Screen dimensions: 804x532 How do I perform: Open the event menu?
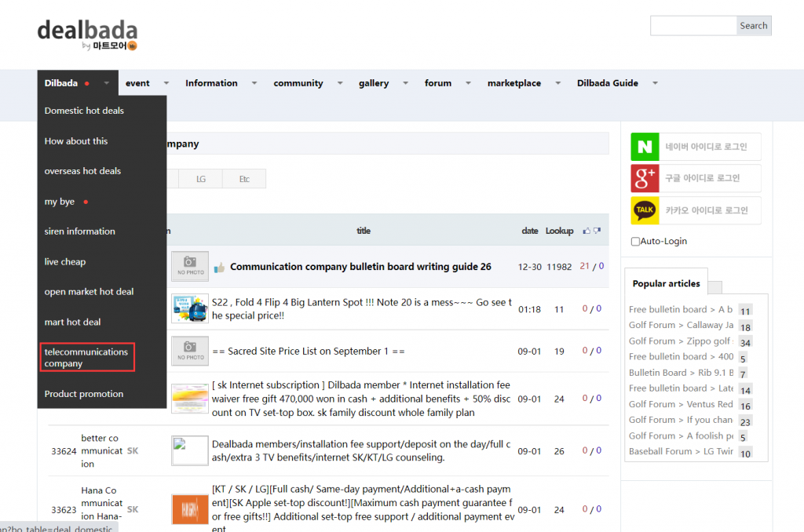[x=137, y=83]
